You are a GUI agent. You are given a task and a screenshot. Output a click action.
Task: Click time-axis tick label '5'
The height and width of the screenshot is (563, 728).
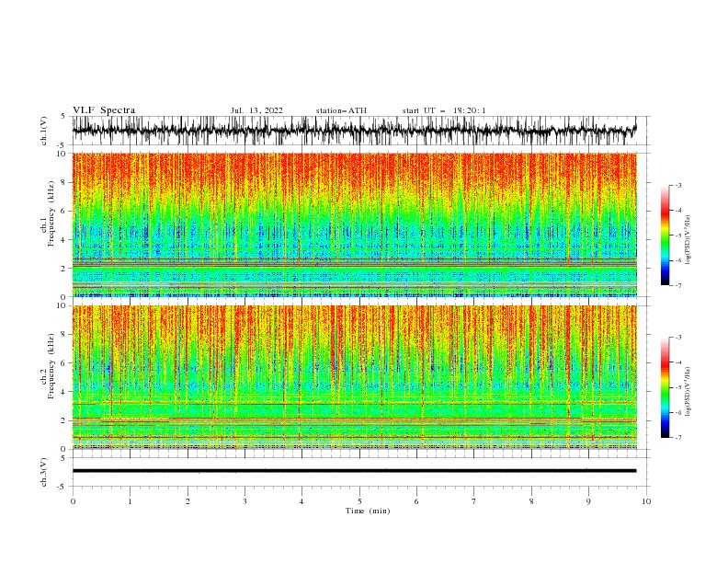(x=359, y=501)
